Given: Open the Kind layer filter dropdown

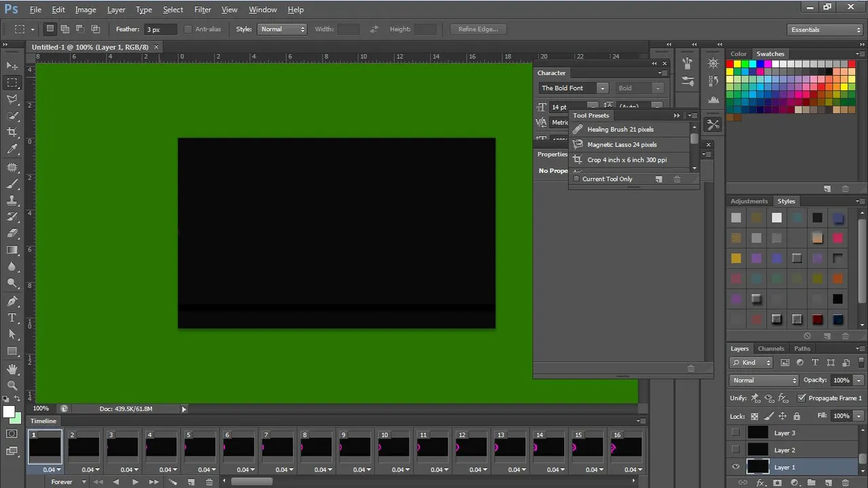Looking at the screenshot, I should [x=752, y=363].
